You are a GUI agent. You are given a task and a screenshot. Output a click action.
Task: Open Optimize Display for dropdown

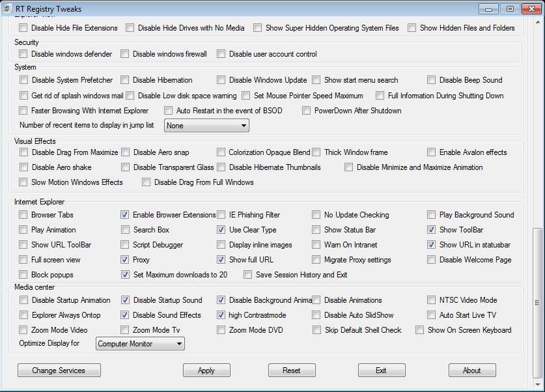coord(140,344)
